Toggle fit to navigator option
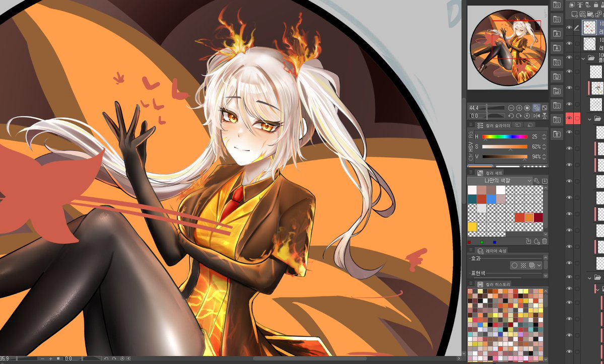Viewport: 604px width, 364px height. pyautogui.click(x=536, y=108)
